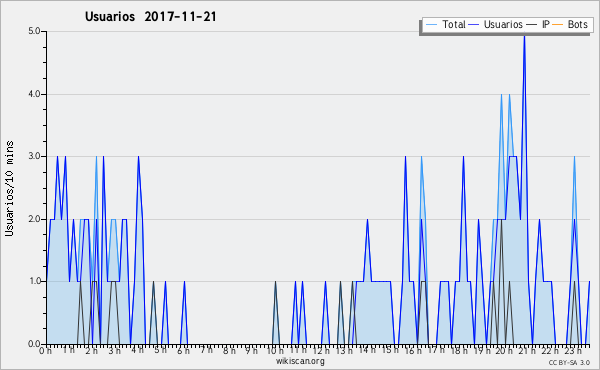
Task: Click the 10 h label on the x-axis
Action: pyautogui.click(x=275, y=351)
